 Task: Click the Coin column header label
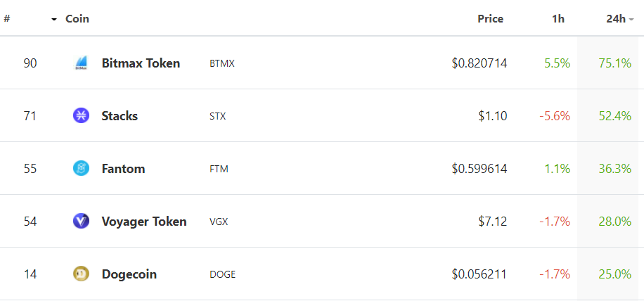77,19
